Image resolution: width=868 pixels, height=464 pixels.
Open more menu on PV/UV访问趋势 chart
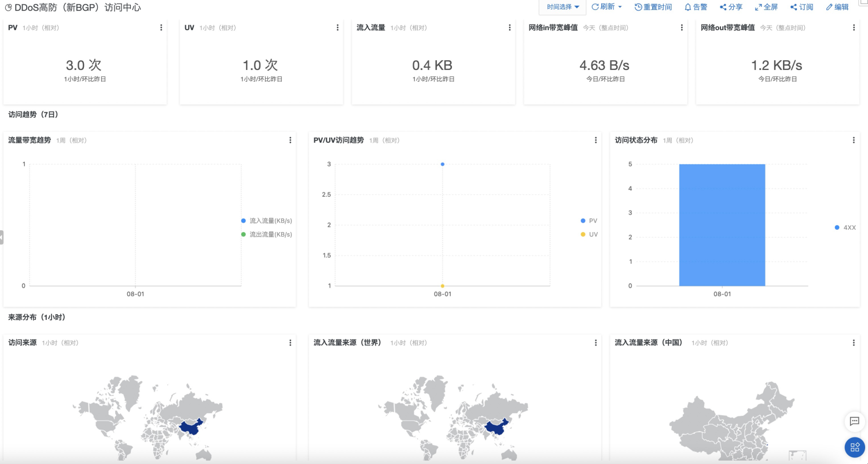click(595, 140)
